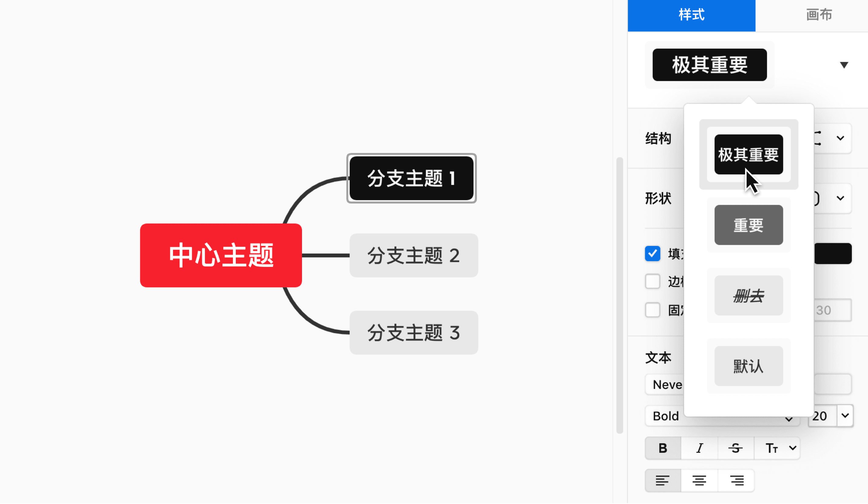Select right text alignment
This screenshot has width=868, height=504.
(x=736, y=480)
